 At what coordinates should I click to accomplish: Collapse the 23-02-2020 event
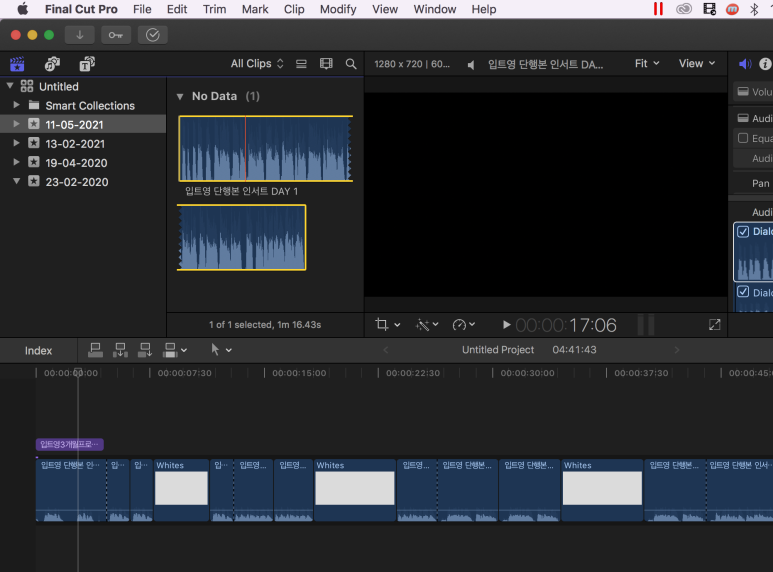(x=16, y=181)
